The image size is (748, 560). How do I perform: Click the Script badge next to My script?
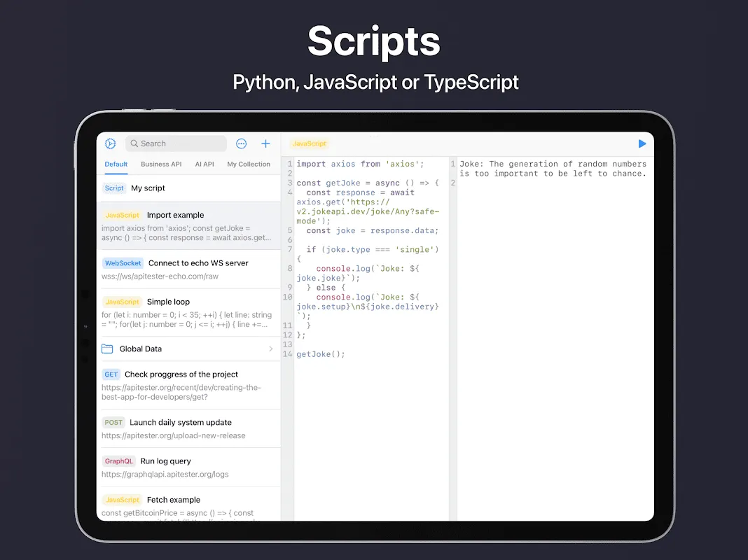coord(114,188)
